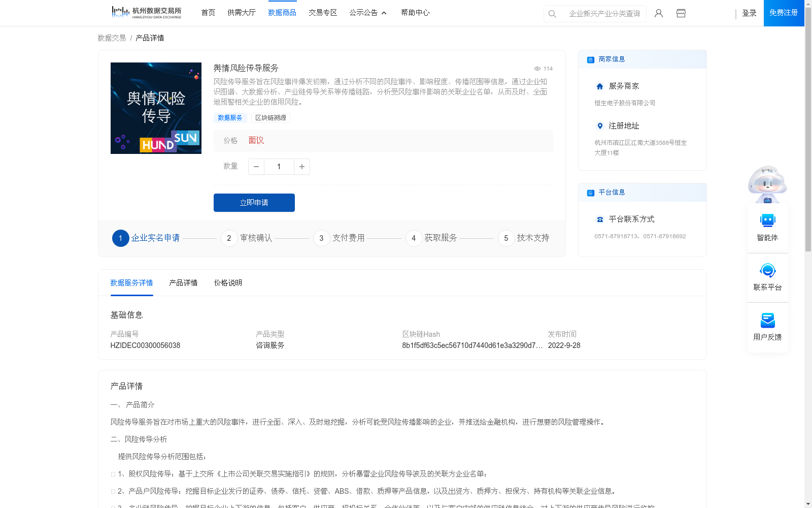Click the blockchain hash value 8b1f5df63c5ec…
Image resolution: width=812 pixels, height=508 pixels.
click(472, 345)
